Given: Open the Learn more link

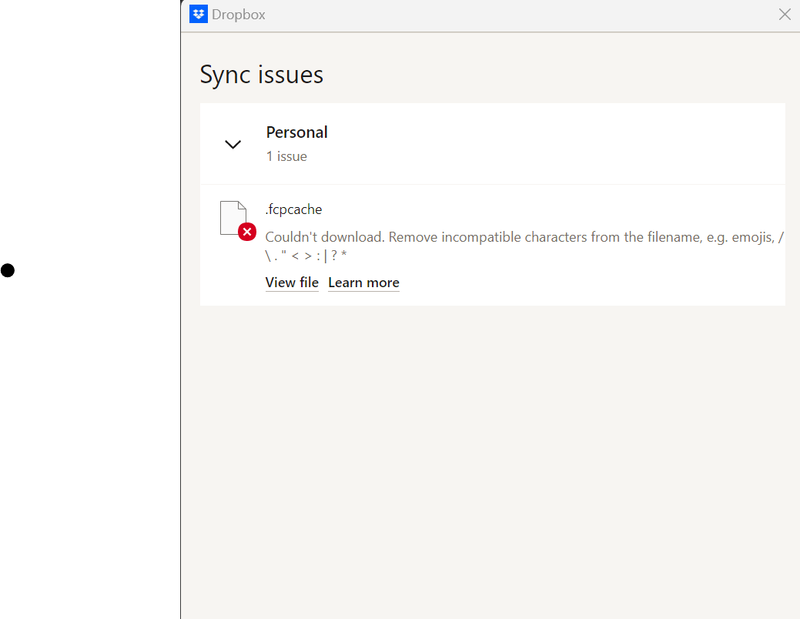Looking at the screenshot, I should (x=364, y=283).
